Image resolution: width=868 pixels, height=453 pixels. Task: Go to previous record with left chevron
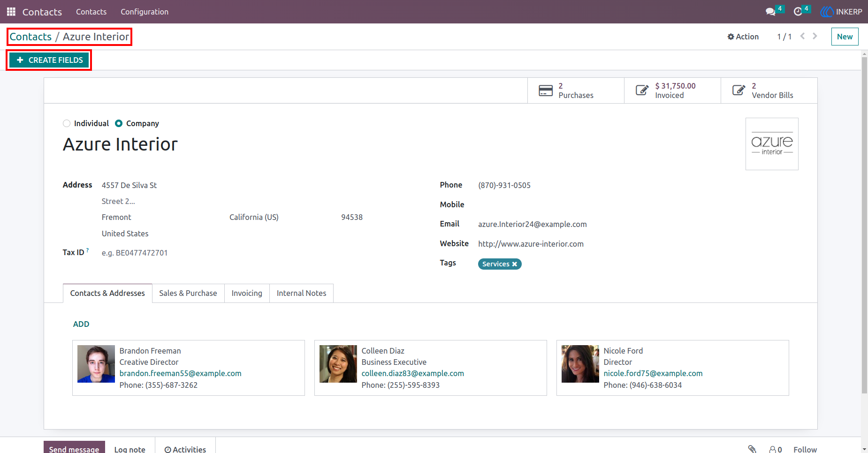click(x=802, y=36)
